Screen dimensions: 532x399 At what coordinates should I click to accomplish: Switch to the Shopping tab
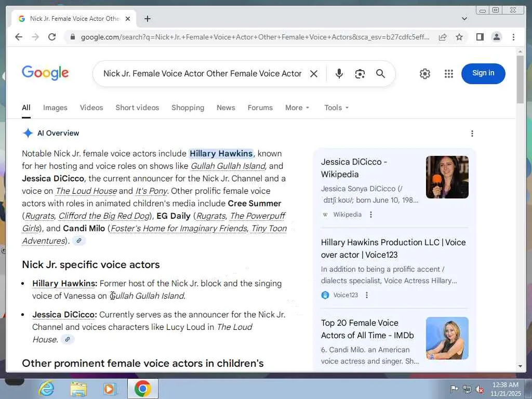click(x=188, y=108)
